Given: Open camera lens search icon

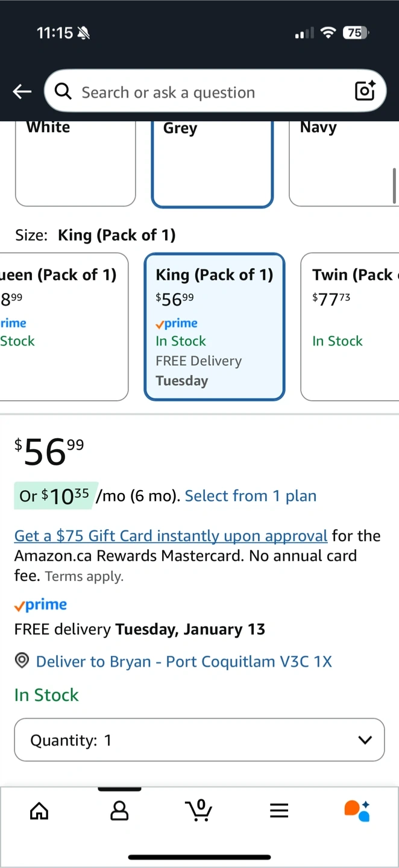Looking at the screenshot, I should (x=365, y=91).
